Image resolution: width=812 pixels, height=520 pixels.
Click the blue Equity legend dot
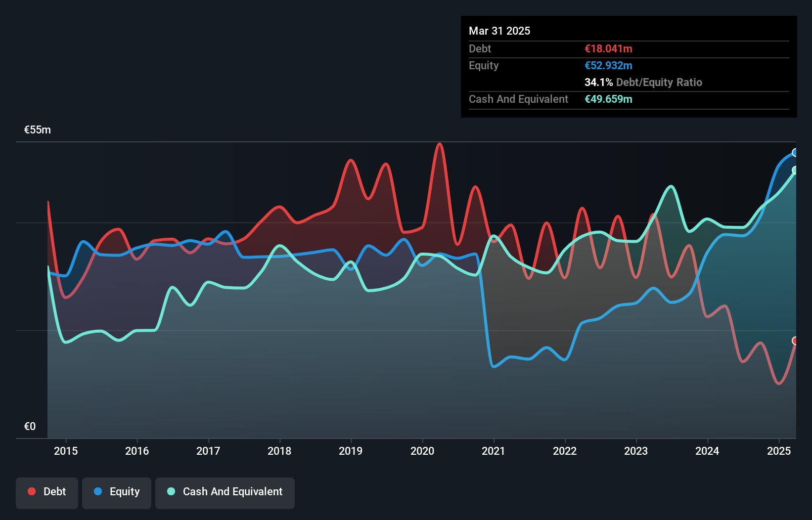[x=98, y=491]
